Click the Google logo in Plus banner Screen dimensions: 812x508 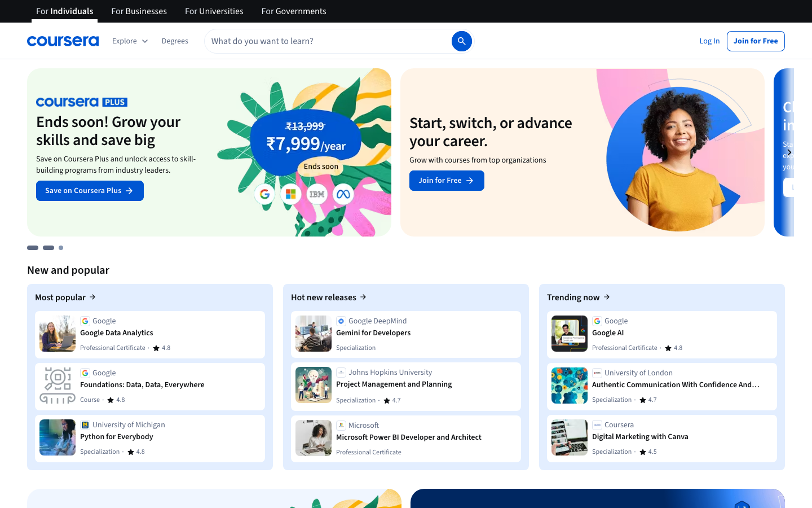(264, 194)
